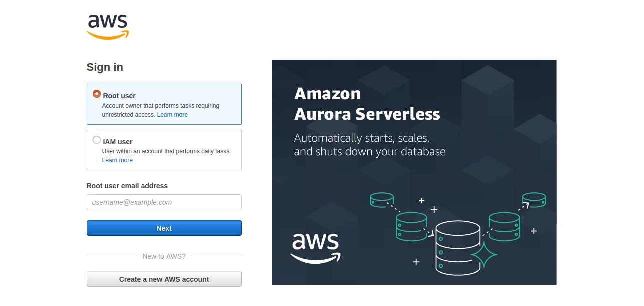Click the green database left of the white one
The width and height of the screenshot is (644, 306).
click(411, 225)
